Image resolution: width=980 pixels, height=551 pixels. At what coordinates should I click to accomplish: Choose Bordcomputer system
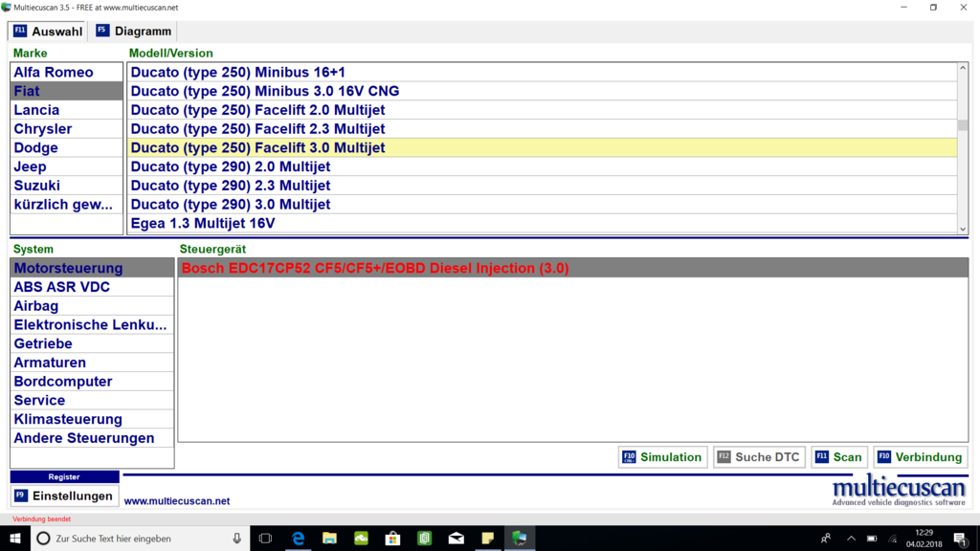92,382
